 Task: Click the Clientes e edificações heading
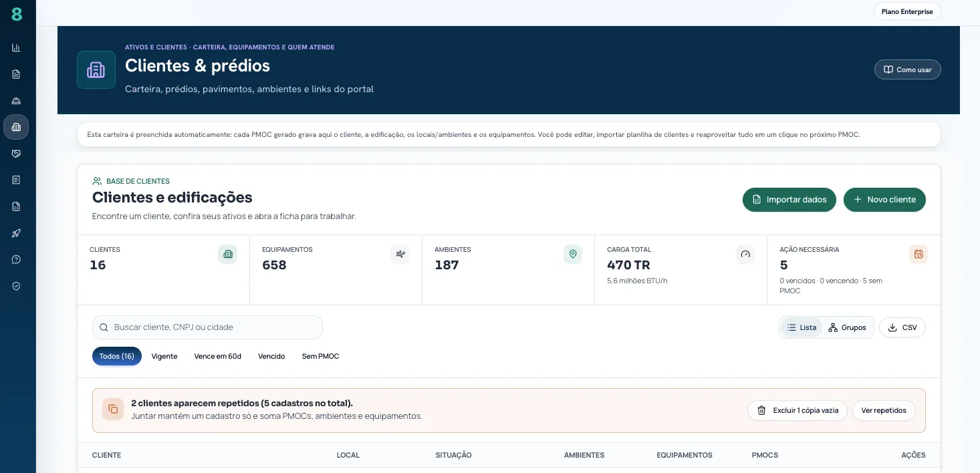click(x=172, y=198)
